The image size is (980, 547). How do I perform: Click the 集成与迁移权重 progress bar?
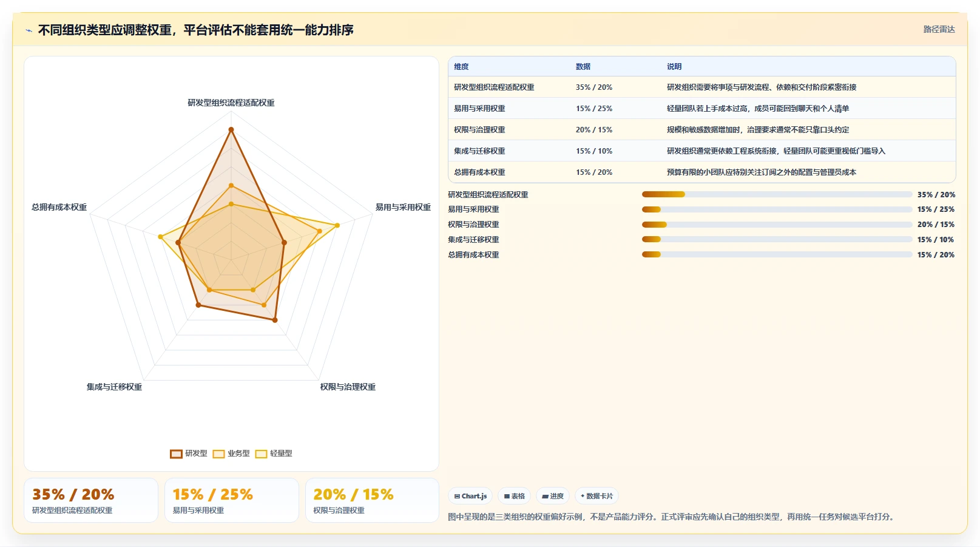(777, 239)
